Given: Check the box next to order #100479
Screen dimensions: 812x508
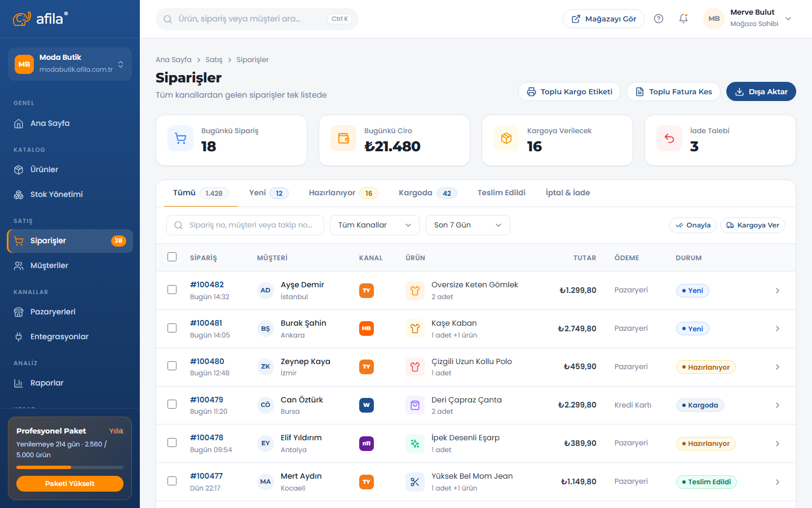Looking at the screenshot, I should [172, 404].
